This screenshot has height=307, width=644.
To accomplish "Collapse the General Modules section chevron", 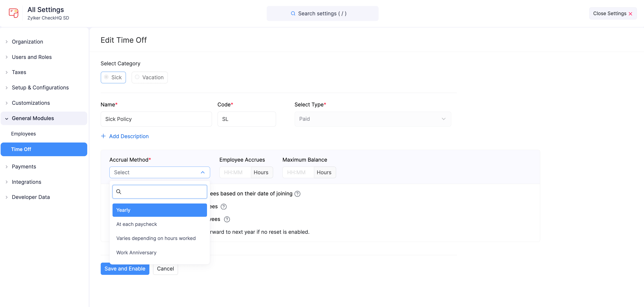I will 7,119.
